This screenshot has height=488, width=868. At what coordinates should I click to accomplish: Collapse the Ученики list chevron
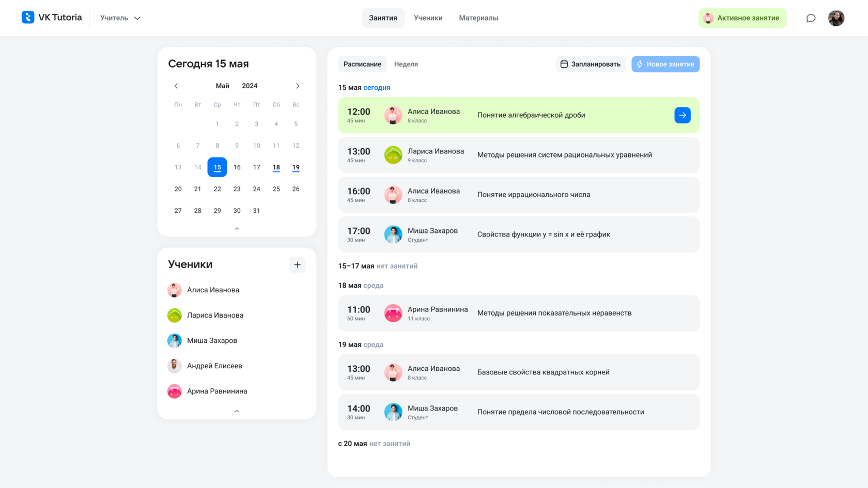tap(237, 411)
